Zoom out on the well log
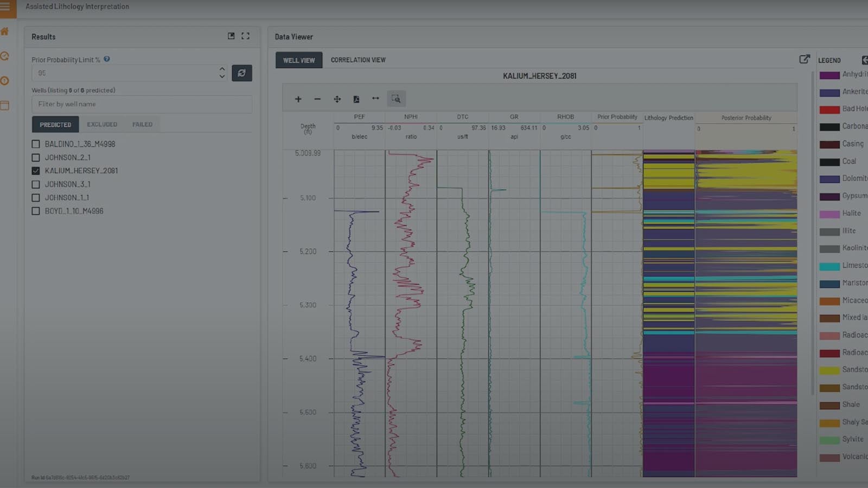Image resolution: width=868 pixels, height=488 pixels. [x=317, y=99]
